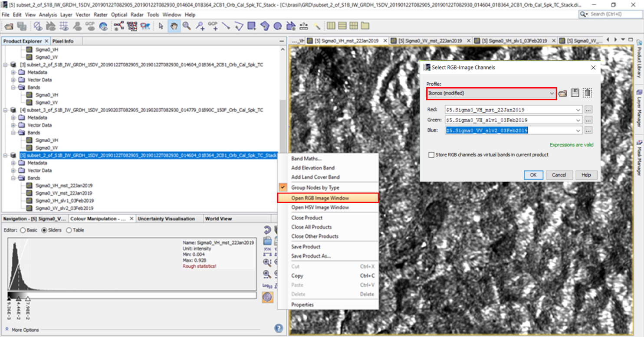Open the Raster menu
The height and width of the screenshot is (337, 644).
tap(100, 15)
